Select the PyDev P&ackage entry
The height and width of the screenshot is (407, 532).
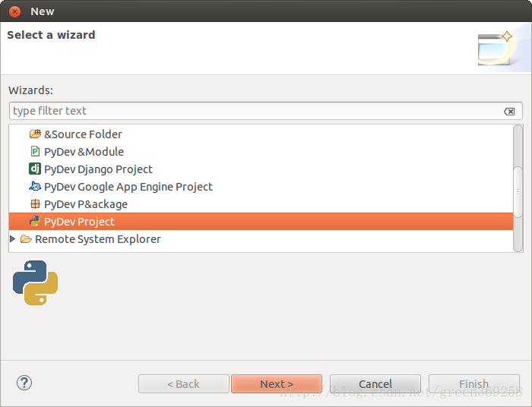click(x=86, y=204)
